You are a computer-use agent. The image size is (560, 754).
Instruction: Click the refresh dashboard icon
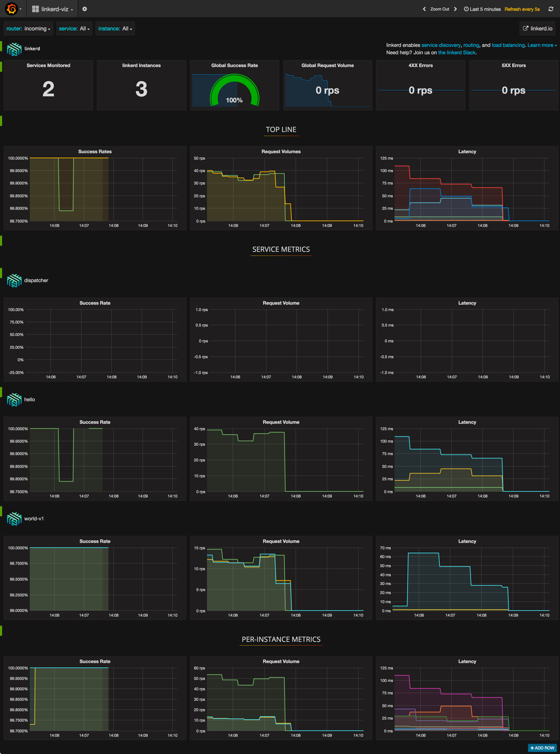(551, 9)
